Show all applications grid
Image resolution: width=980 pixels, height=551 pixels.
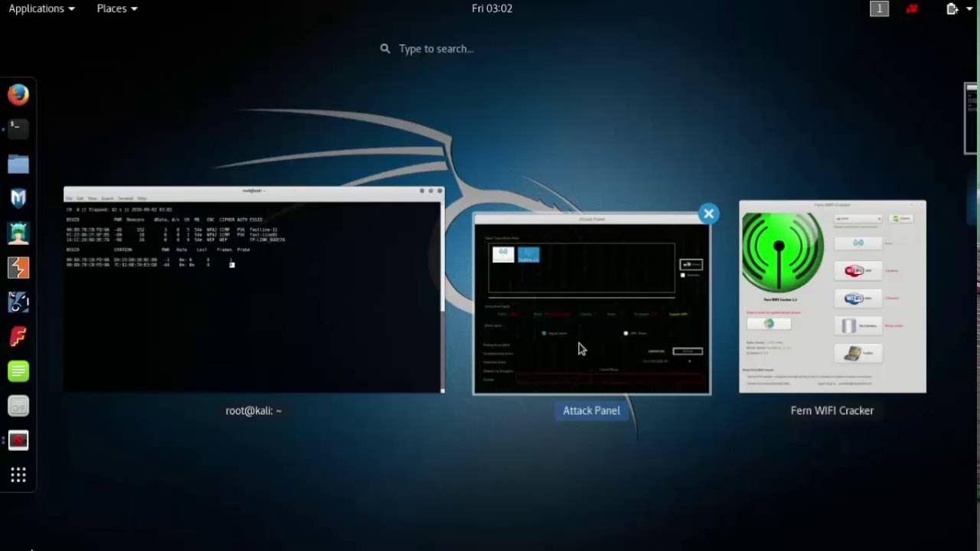[18, 475]
